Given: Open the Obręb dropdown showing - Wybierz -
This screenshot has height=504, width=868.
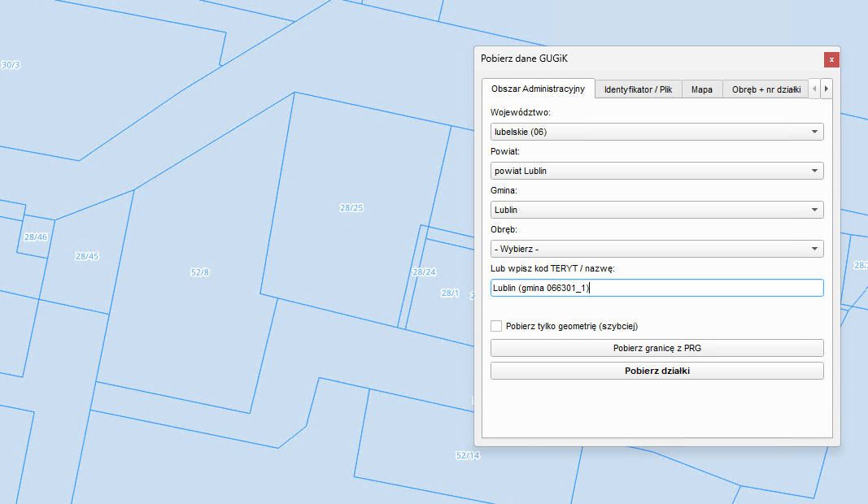Looking at the screenshot, I should coord(656,249).
